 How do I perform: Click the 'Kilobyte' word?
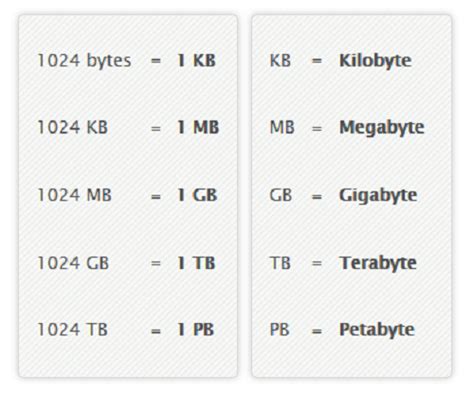(375, 61)
